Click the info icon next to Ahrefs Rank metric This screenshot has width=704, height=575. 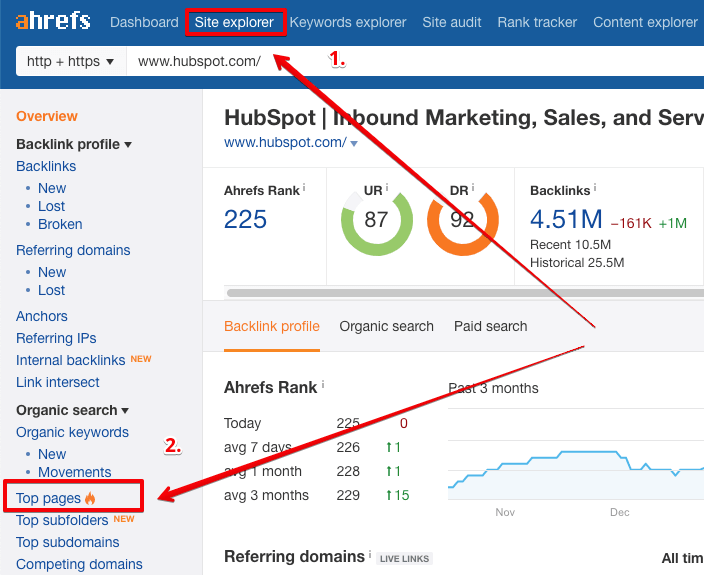(x=304, y=188)
